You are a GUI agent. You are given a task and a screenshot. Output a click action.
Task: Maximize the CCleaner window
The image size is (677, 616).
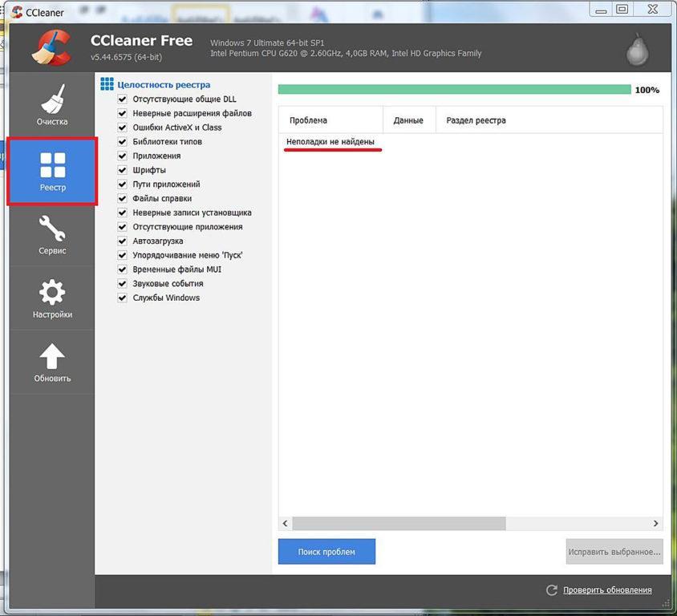pyautogui.click(x=622, y=10)
